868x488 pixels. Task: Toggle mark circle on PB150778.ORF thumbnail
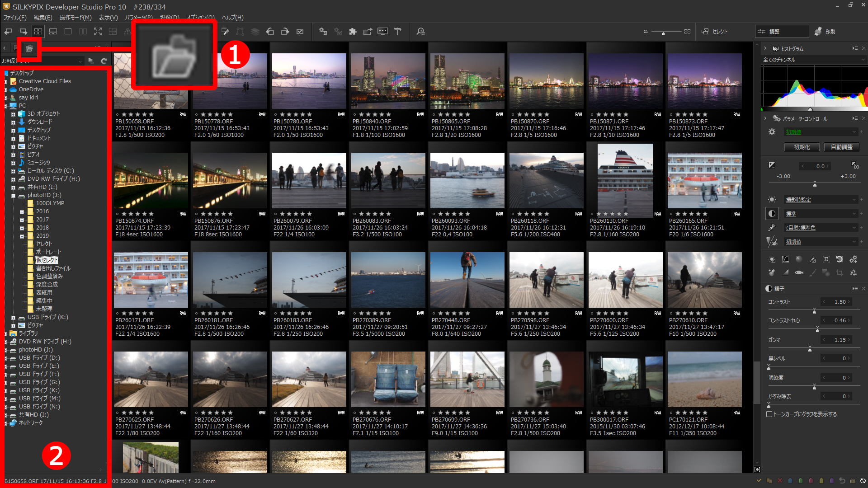pos(196,115)
